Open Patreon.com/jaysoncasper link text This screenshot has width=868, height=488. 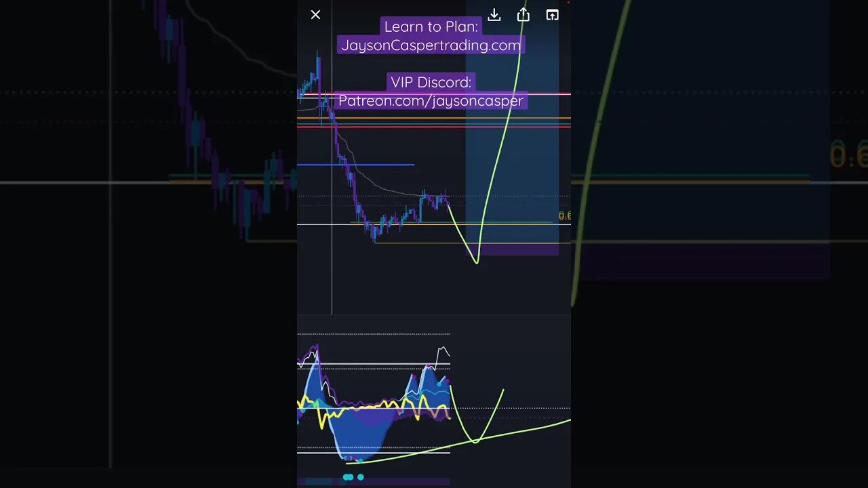click(x=431, y=100)
